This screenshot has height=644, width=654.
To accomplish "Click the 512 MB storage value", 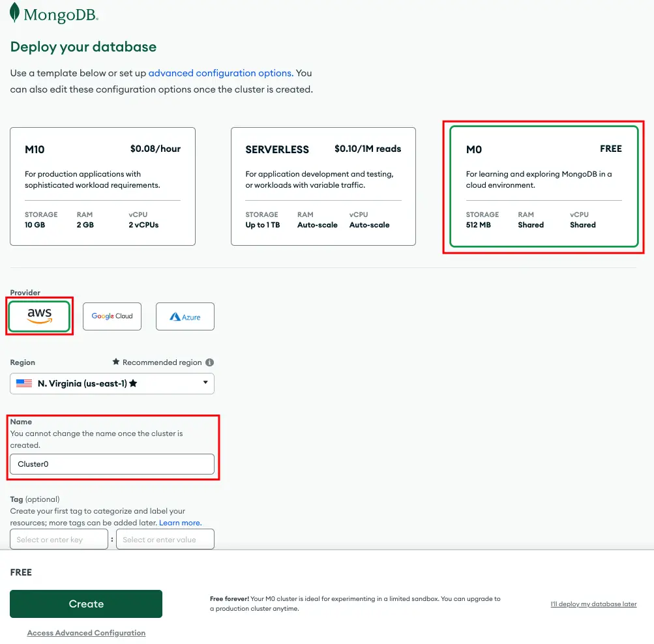I will [479, 225].
